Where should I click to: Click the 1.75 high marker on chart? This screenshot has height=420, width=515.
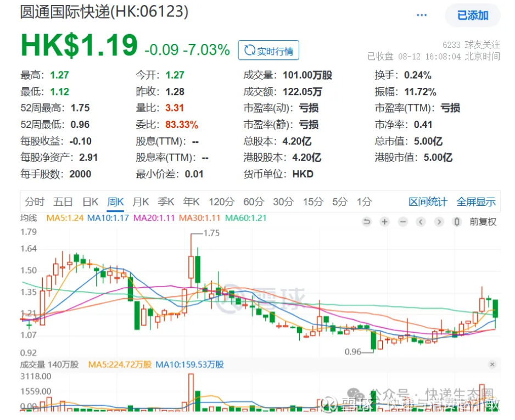tap(211, 233)
